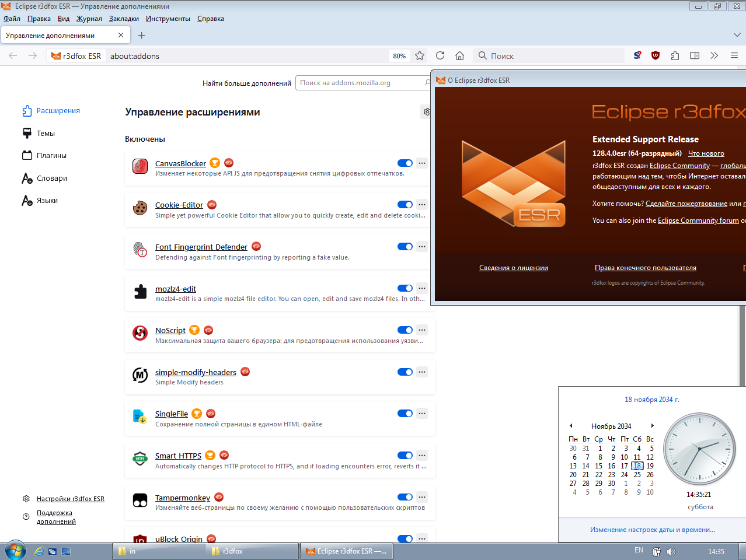
Task: Open a new tab with plus icon
Action: (x=141, y=36)
